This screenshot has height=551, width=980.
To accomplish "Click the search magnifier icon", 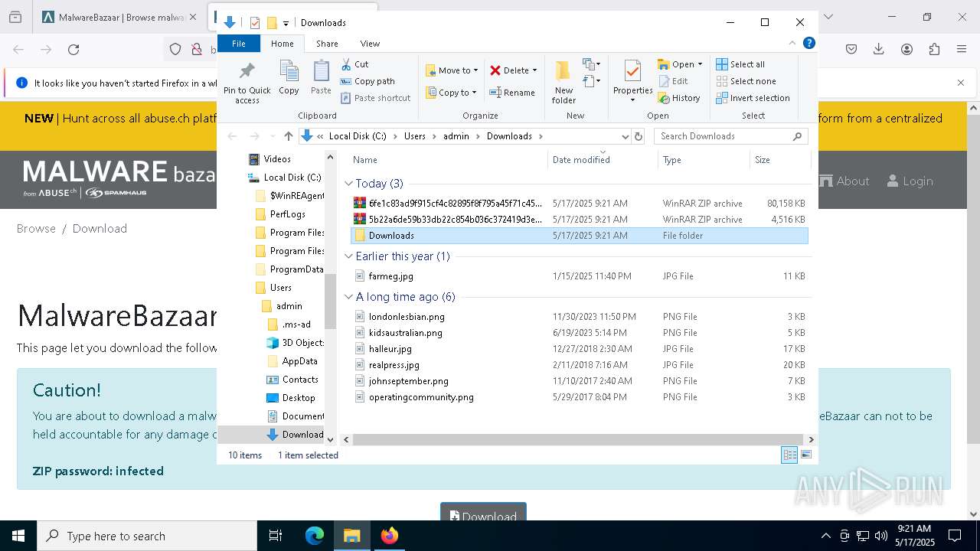I will point(797,136).
